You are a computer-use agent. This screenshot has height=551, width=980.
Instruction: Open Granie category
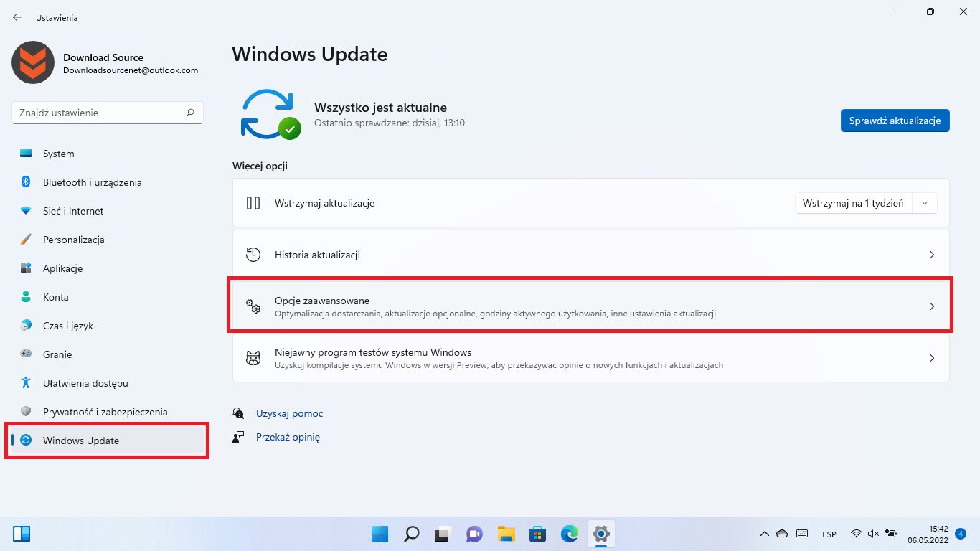click(x=108, y=354)
